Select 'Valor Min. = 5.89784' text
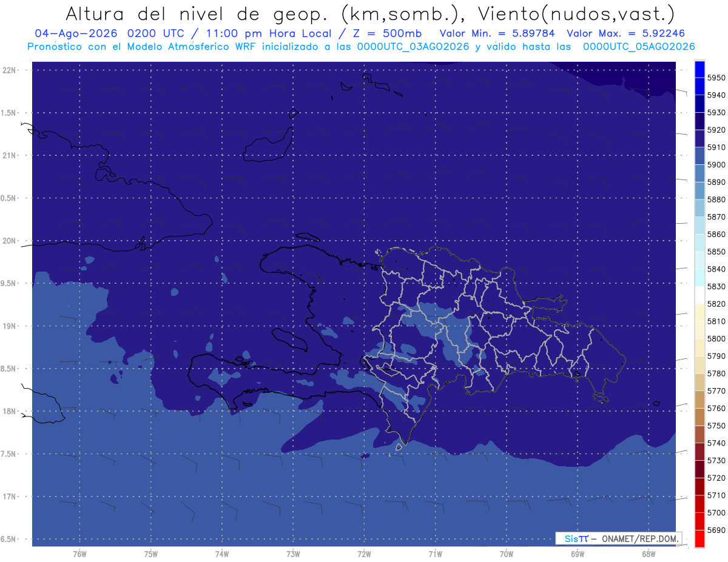728x562 pixels. tap(497, 34)
